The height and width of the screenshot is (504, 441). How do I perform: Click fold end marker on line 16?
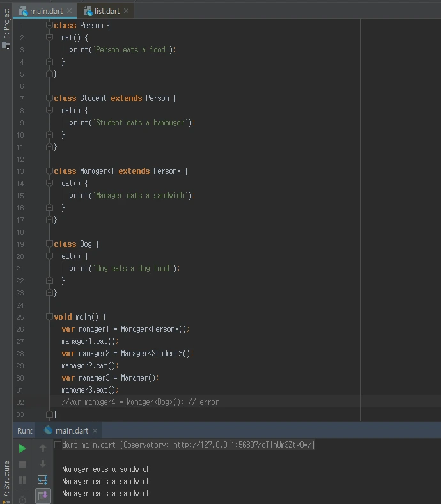(x=49, y=208)
